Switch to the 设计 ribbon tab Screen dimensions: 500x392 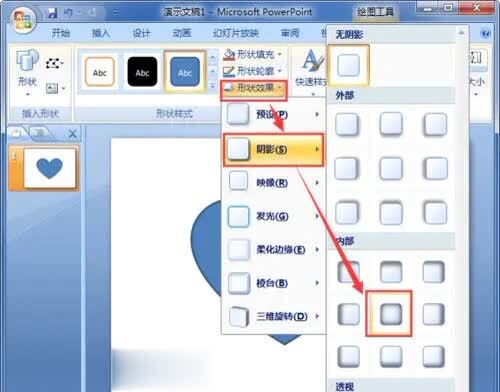pos(141,33)
